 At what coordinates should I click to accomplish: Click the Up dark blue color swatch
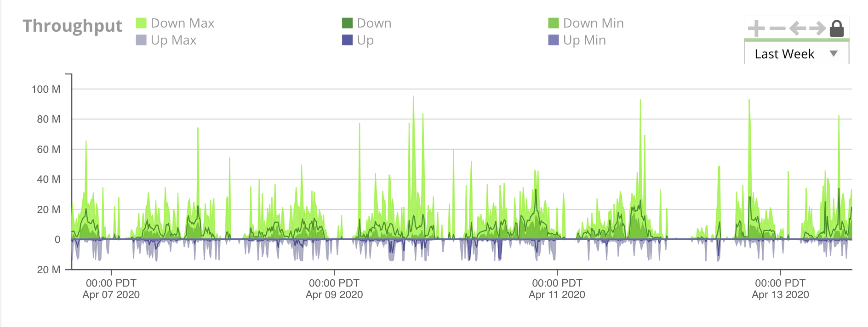tap(347, 40)
